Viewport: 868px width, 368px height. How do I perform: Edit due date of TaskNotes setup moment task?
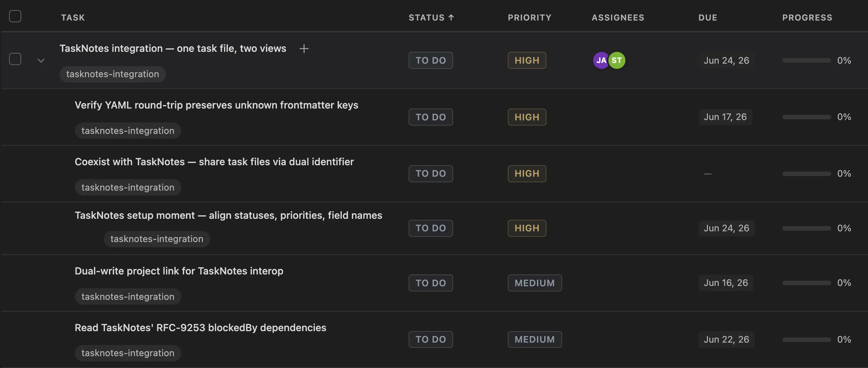pyautogui.click(x=726, y=228)
